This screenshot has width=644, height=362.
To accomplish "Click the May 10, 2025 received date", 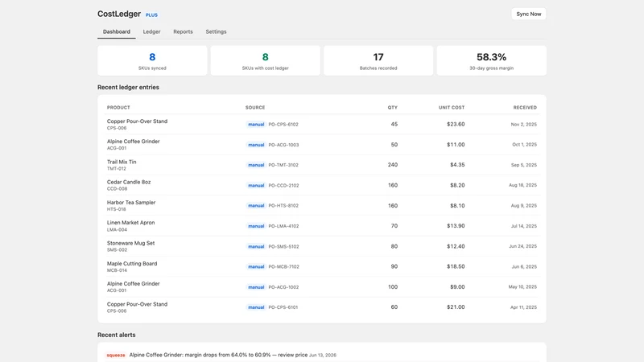I will [522, 287].
